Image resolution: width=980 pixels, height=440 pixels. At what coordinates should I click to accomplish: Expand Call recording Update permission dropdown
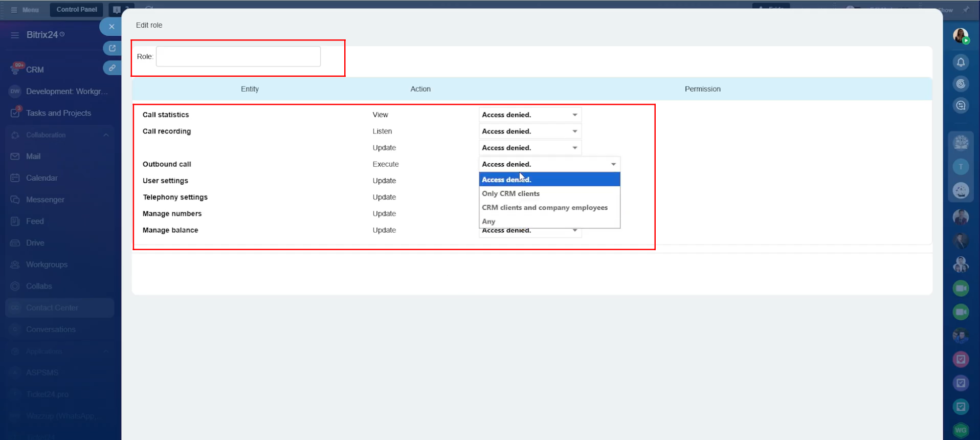pyautogui.click(x=529, y=148)
